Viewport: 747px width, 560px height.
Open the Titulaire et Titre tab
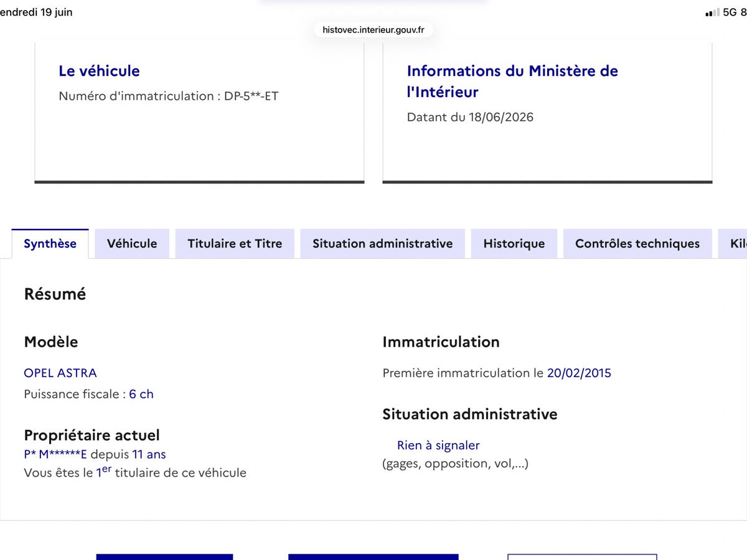click(x=235, y=243)
